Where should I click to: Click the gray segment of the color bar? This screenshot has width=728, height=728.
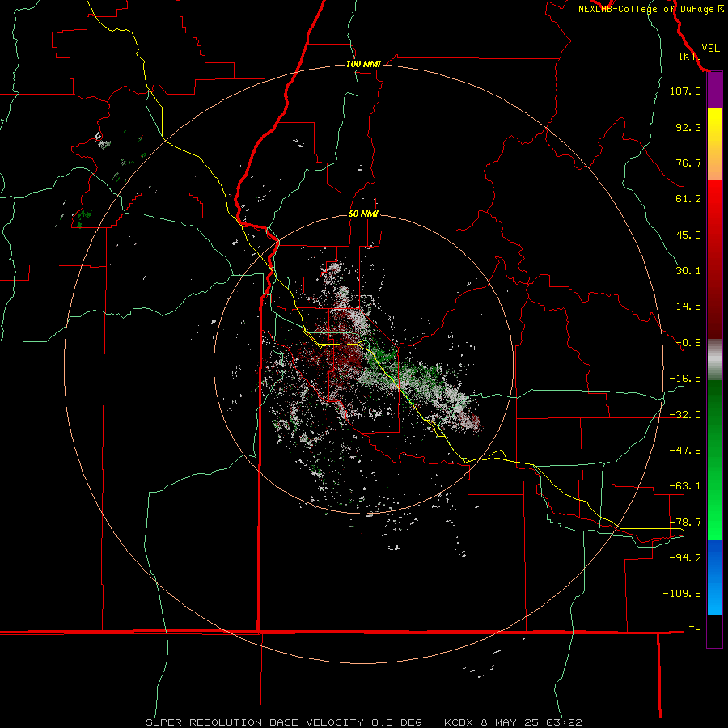pos(714,360)
